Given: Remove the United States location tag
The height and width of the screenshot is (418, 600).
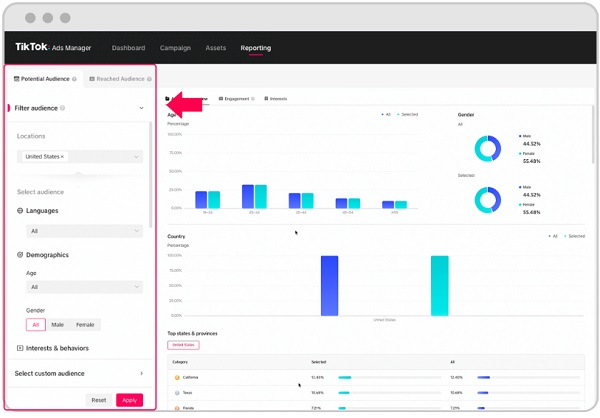Looking at the screenshot, I should coord(62,157).
